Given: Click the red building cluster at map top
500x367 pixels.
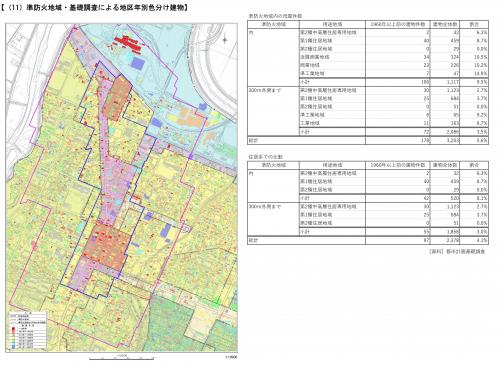Looking at the screenshot, I should click(x=127, y=44).
